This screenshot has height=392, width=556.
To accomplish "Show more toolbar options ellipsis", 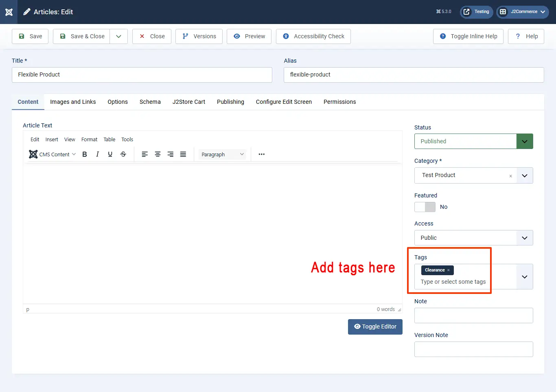I will [261, 154].
